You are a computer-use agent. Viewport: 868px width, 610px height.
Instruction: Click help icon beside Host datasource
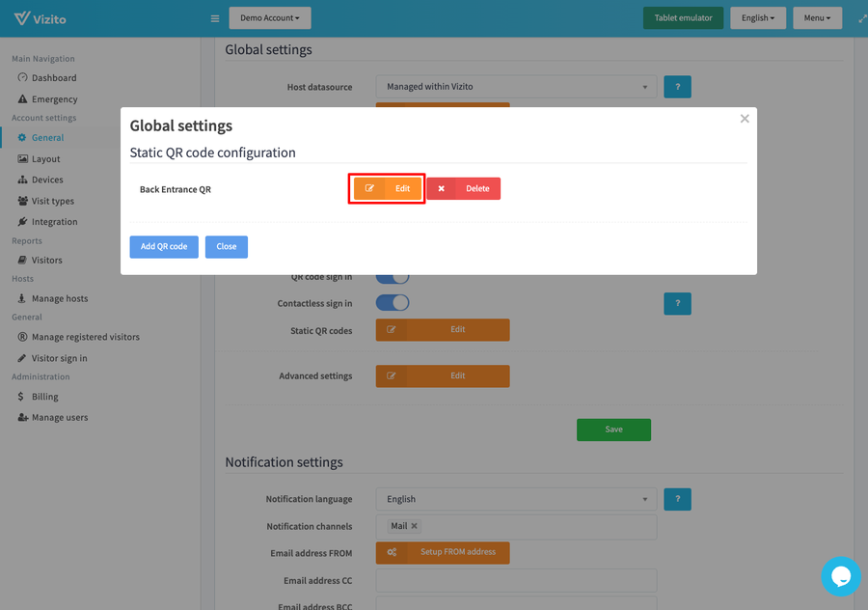pyautogui.click(x=677, y=87)
